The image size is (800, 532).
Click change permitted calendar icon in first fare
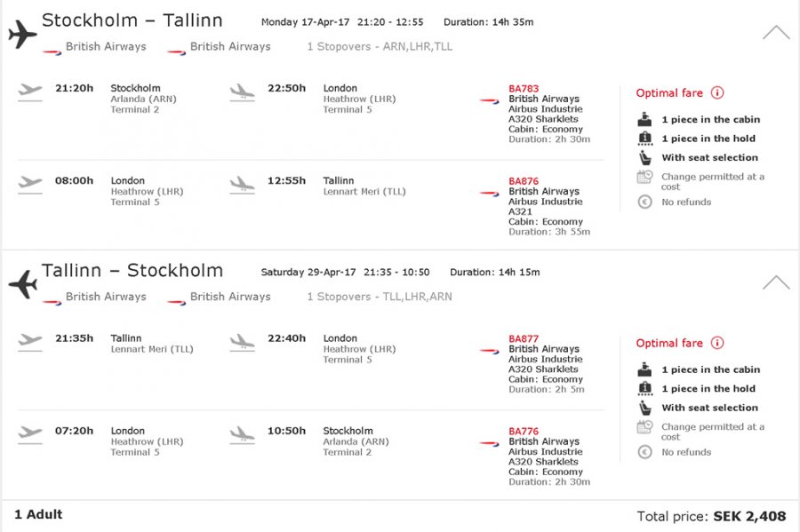pos(644,178)
